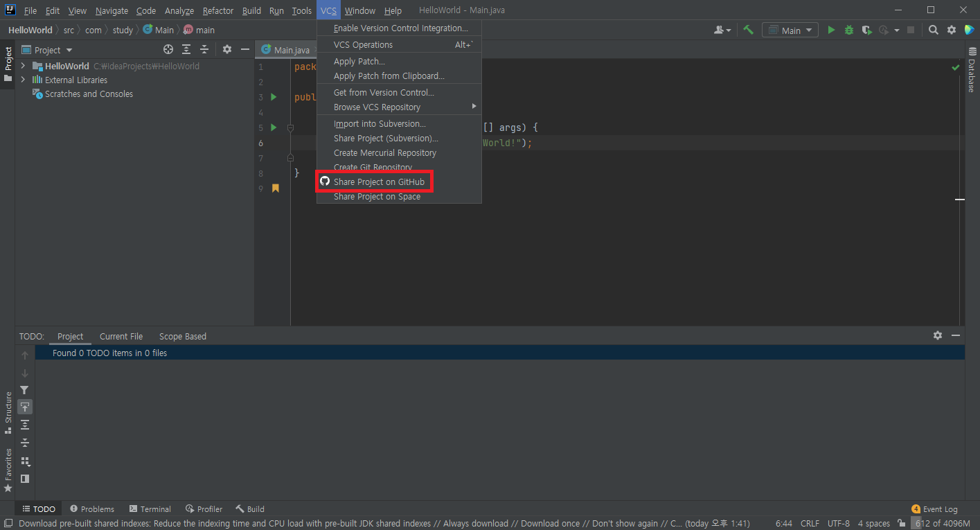Select Share Project (Subversion)
980x530 pixels.
(399, 139)
